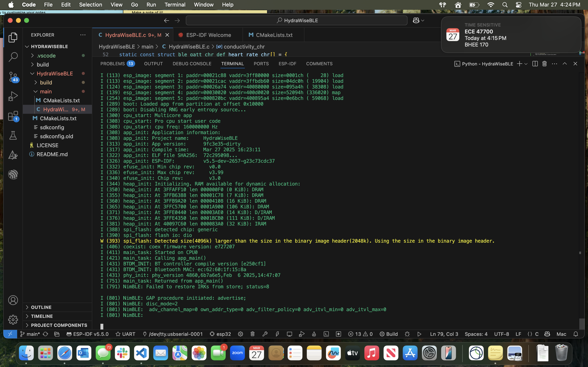Open Source Control view with 43 changes
Image resolution: width=588 pixels, height=367 pixels.
coord(13,77)
